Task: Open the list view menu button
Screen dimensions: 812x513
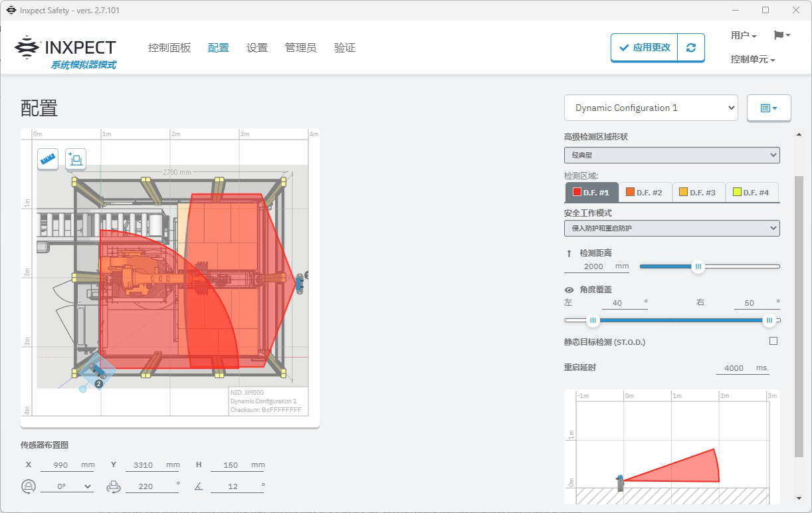Action: click(769, 108)
